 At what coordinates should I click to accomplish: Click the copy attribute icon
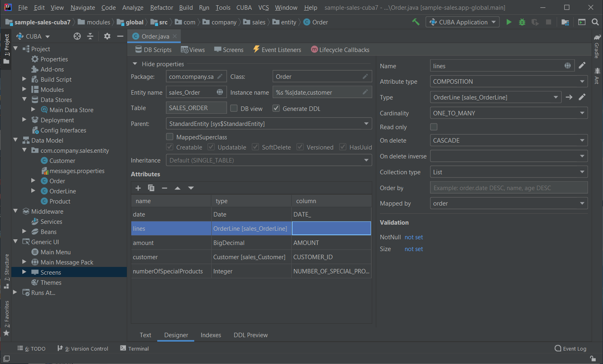click(151, 188)
